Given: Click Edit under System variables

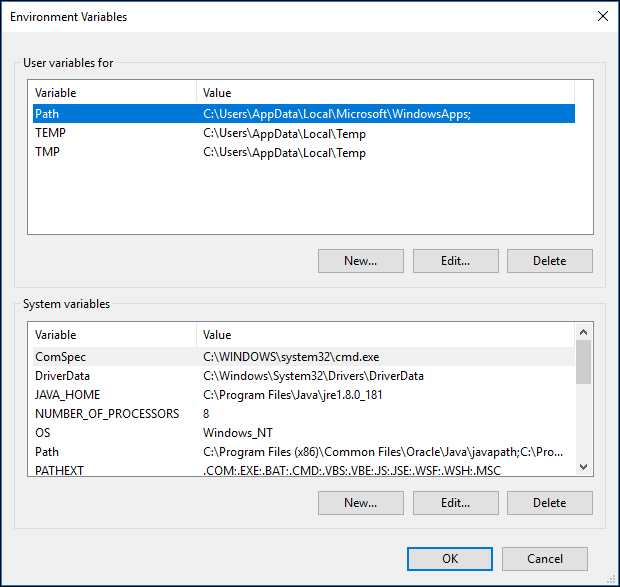Looking at the screenshot, I should pos(456,503).
